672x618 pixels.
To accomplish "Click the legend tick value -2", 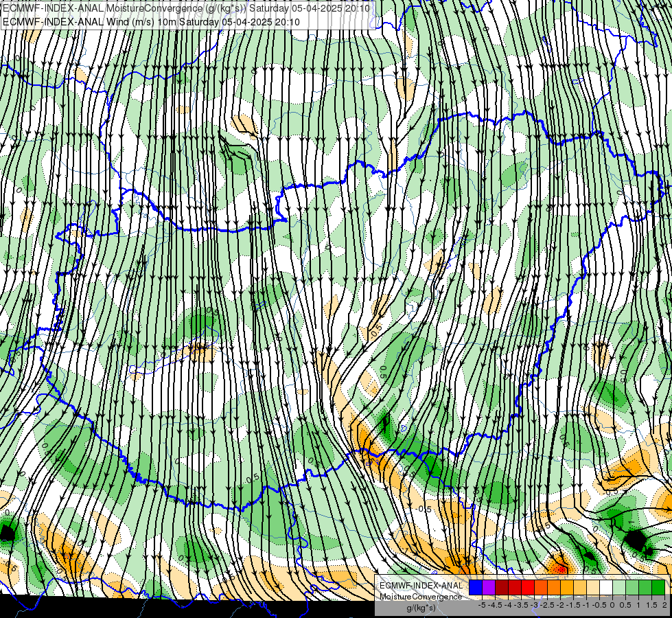I will [559, 605].
